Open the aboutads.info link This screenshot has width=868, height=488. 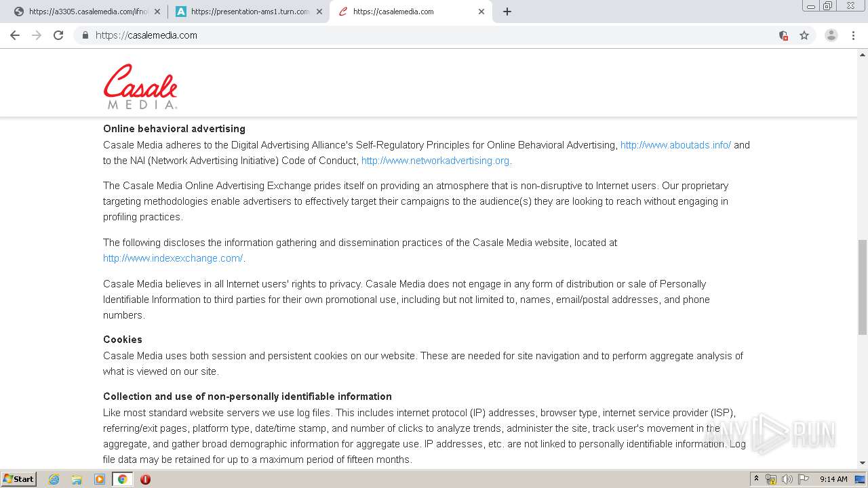(675, 145)
